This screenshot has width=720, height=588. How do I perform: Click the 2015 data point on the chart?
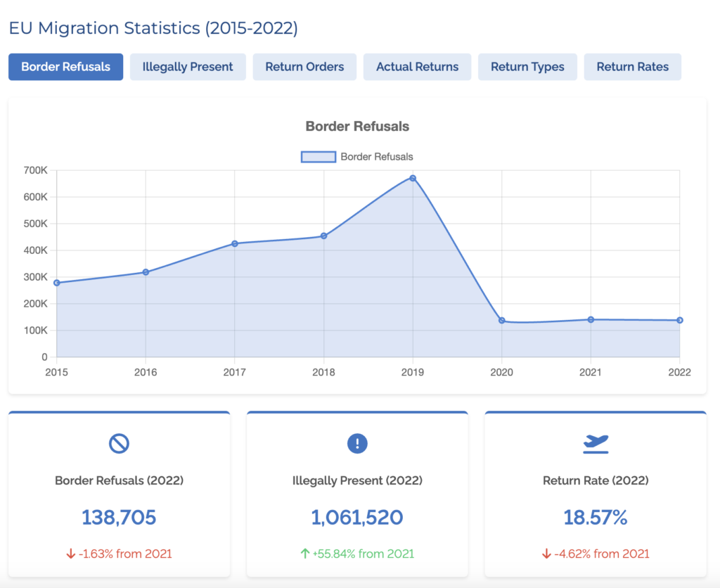pyautogui.click(x=56, y=283)
